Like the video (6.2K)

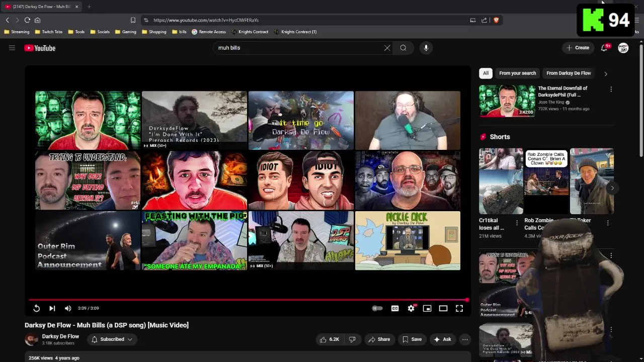[x=329, y=339]
